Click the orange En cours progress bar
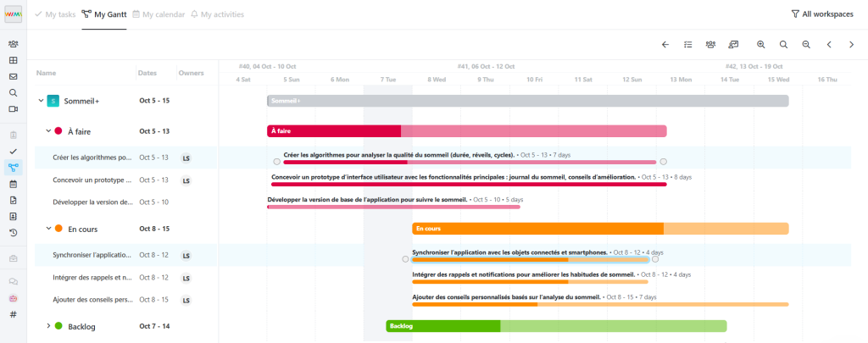 point(537,229)
